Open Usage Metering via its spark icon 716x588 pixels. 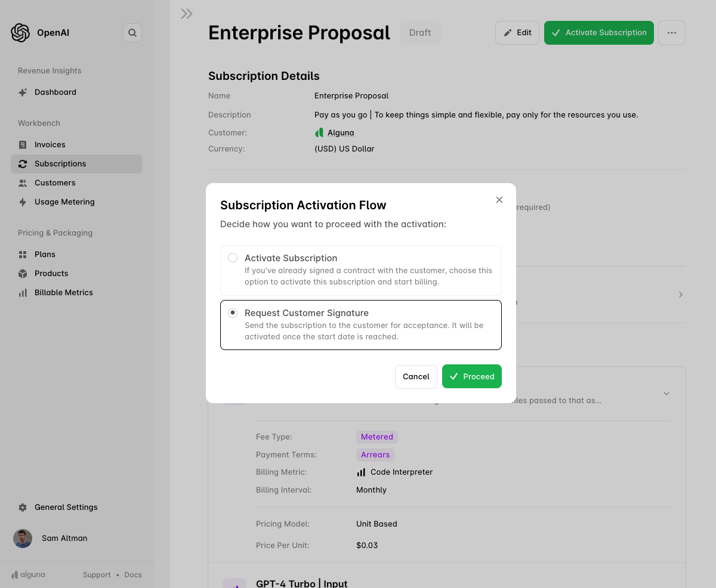point(22,202)
